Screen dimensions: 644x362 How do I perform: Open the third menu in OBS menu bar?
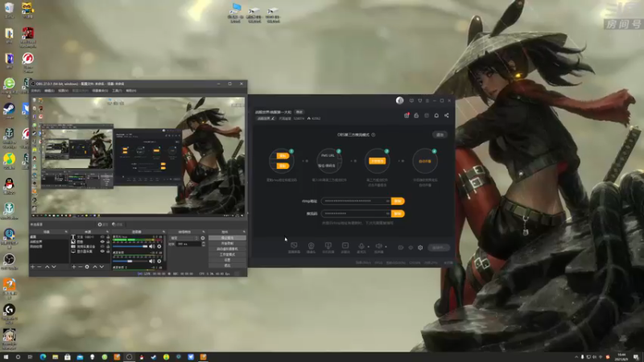point(63,91)
